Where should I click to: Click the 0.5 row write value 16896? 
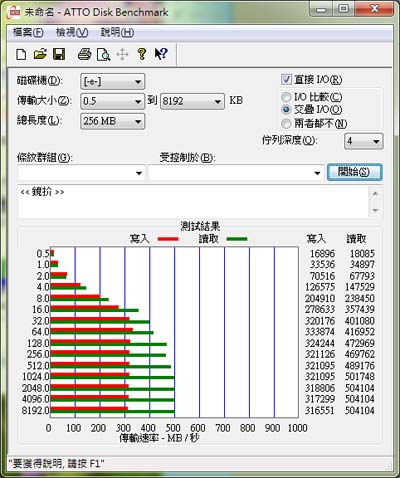point(322,254)
